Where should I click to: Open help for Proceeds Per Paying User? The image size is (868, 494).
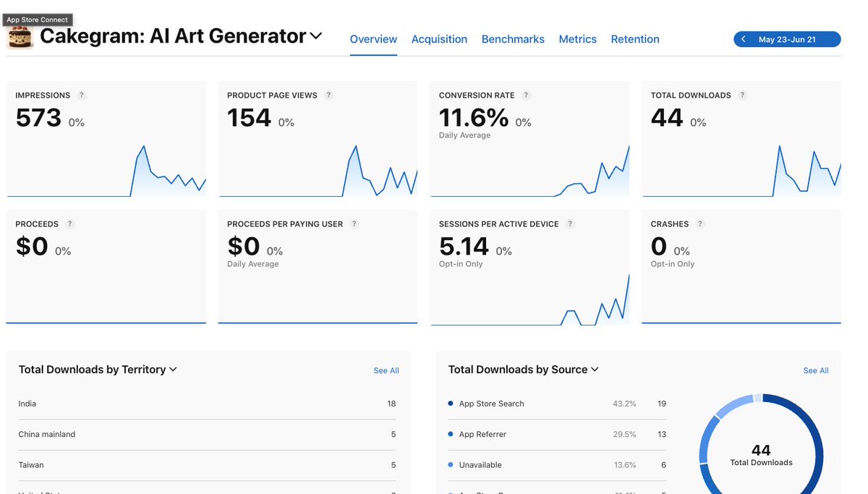click(x=354, y=223)
